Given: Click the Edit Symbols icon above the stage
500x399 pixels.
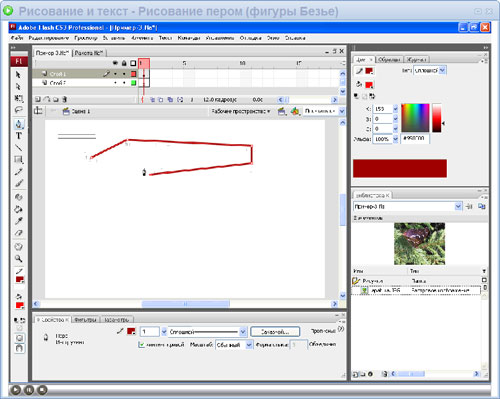Looking at the screenshot, I should pos(295,111).
